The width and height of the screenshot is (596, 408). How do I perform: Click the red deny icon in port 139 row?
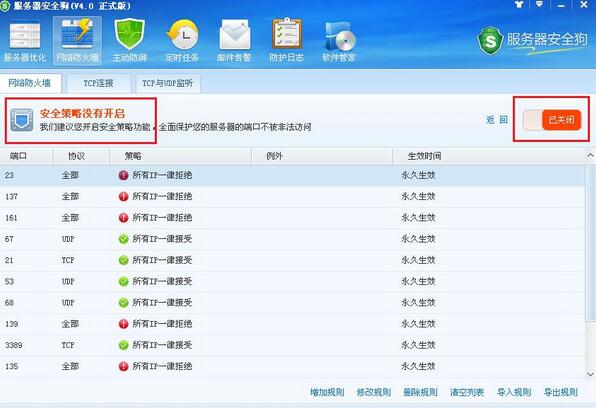[x=123, y=324]
